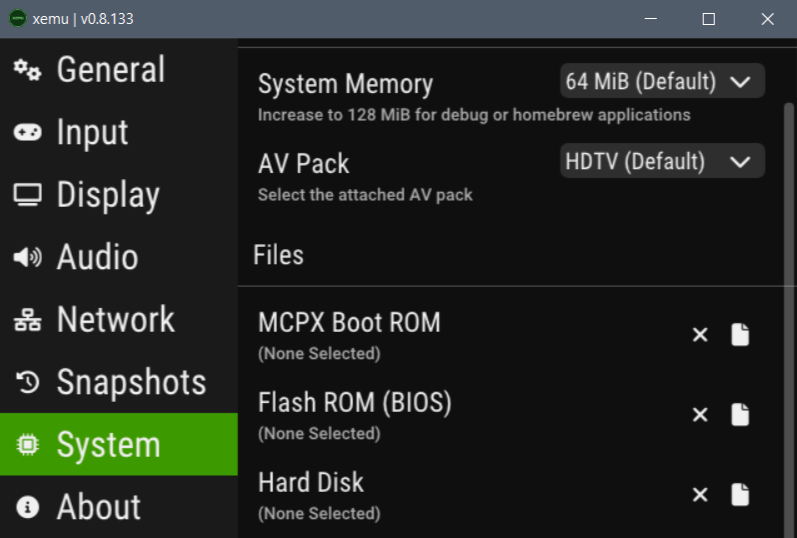This screenshot has width=797, height=538.
Task: Click the gears icon beside General
Action: pos(27,70)
